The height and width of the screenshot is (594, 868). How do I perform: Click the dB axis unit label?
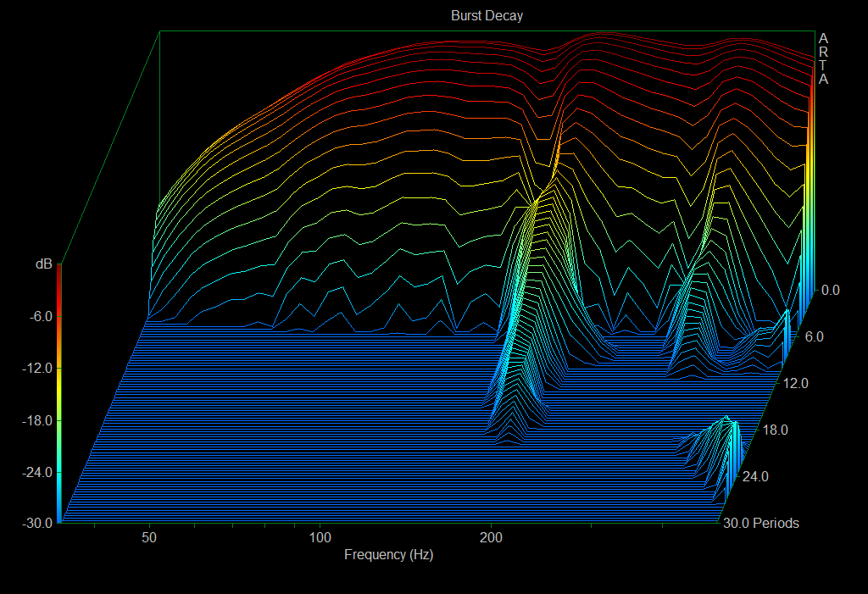pyautogui.click(x=43, y=264)
